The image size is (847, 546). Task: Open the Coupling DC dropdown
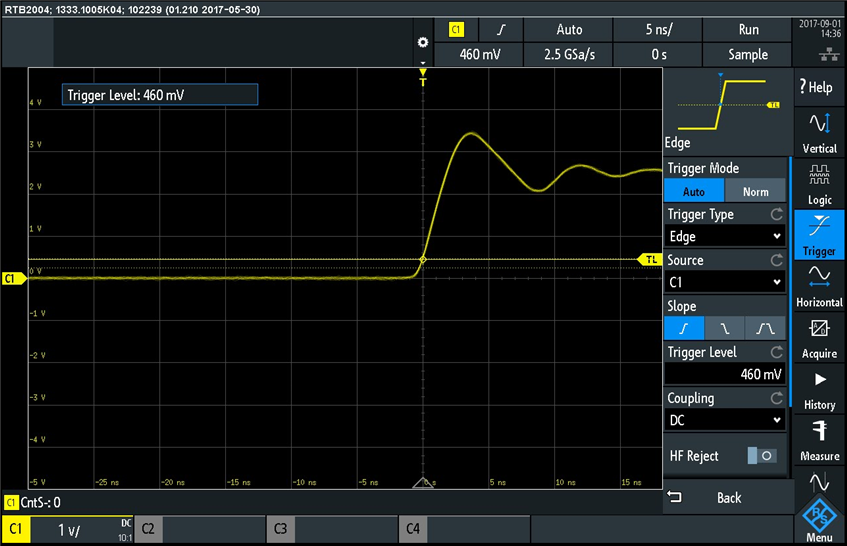click(725, 420)
